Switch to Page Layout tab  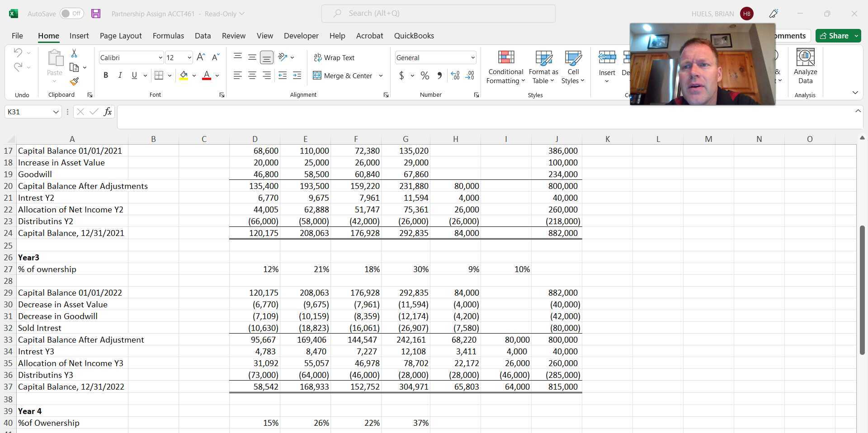pos(121,36)
